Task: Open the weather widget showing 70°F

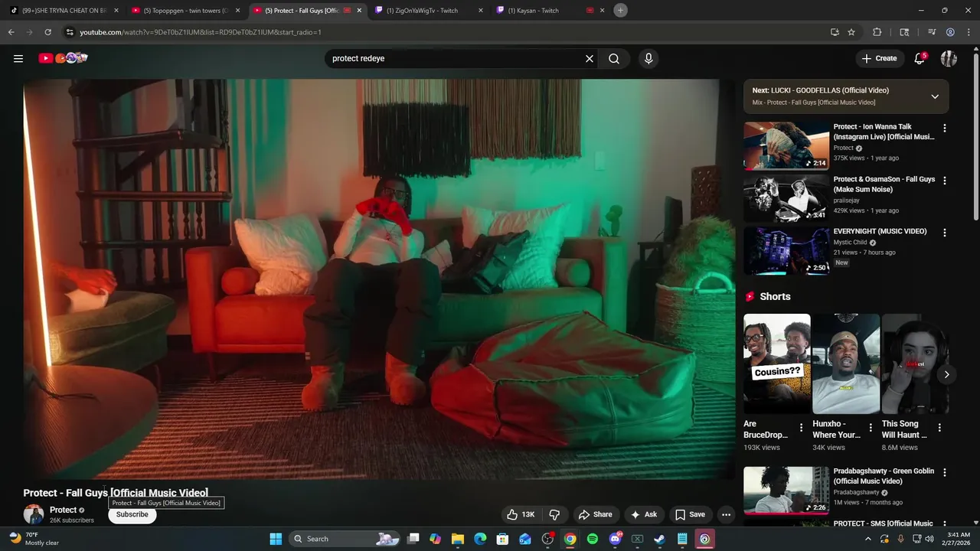Action: [34, 539]
